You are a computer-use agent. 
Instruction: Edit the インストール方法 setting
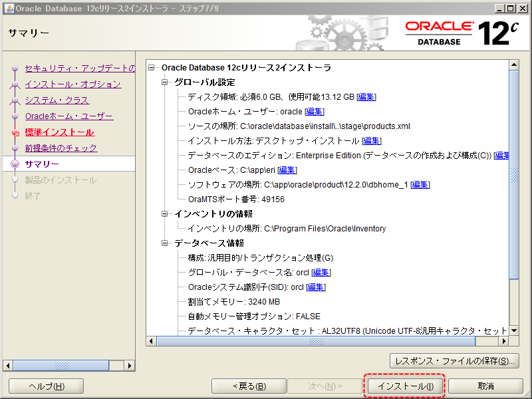click(x=371, y=140)
